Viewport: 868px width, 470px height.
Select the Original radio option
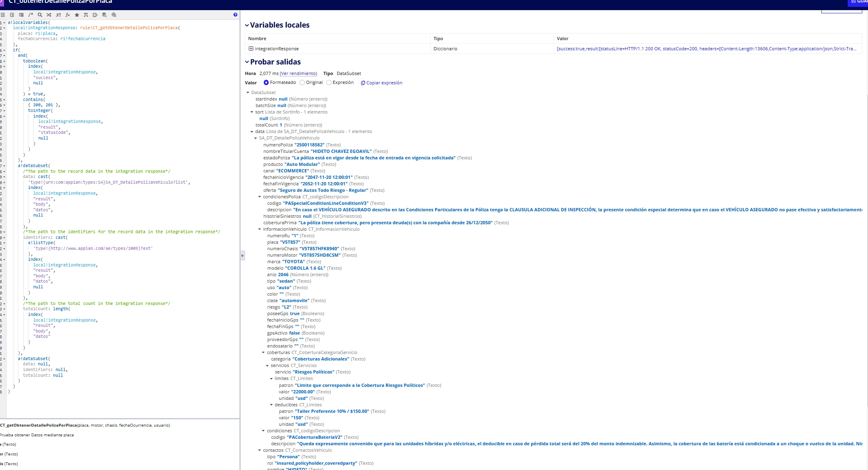[x=302, y=82]
